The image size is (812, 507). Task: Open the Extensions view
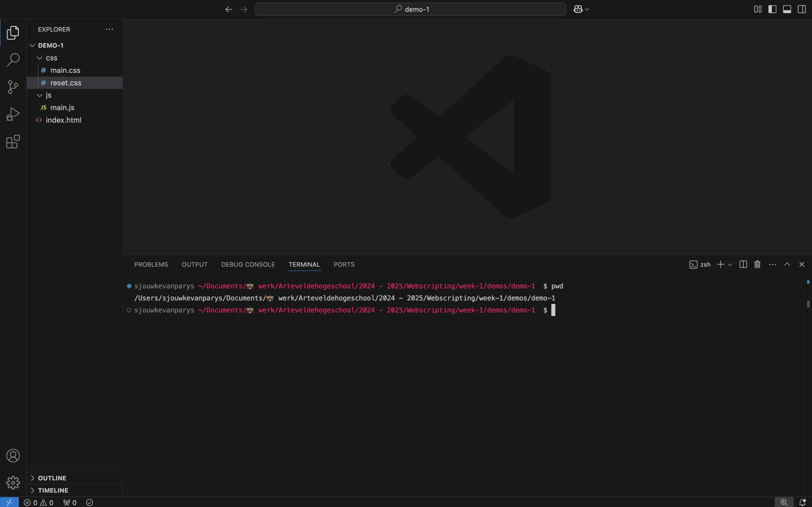point(13,142)
